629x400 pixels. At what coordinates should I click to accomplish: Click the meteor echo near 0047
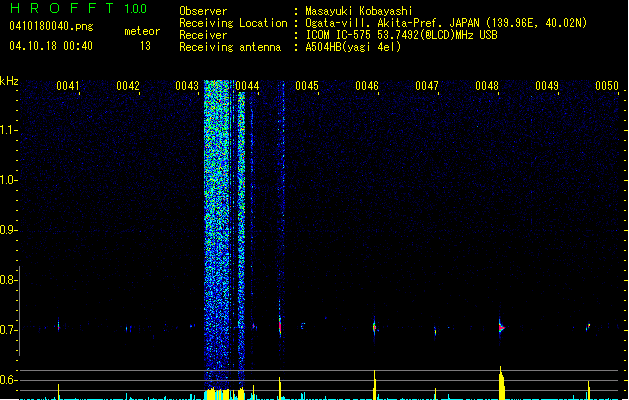[x=435, y=331]
